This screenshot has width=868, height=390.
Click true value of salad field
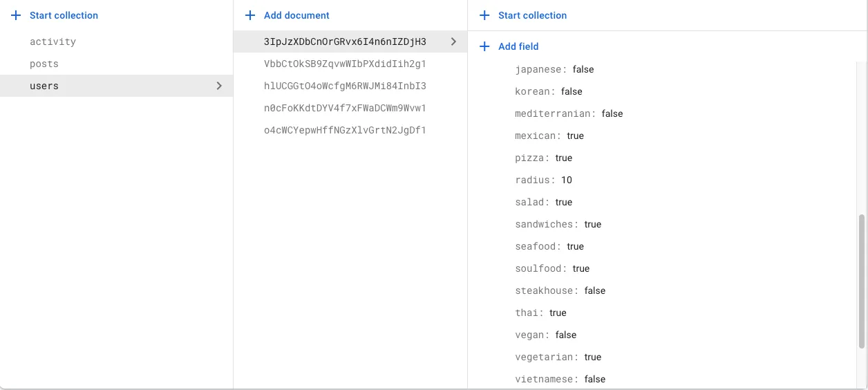564,202
